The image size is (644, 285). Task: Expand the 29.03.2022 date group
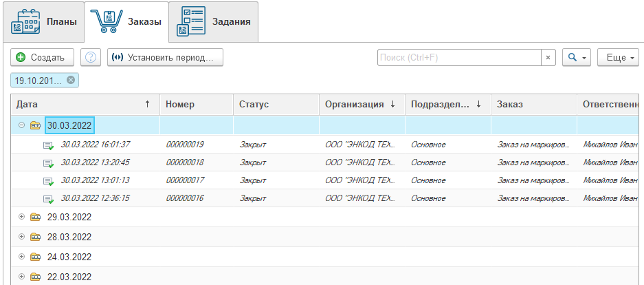21,217
